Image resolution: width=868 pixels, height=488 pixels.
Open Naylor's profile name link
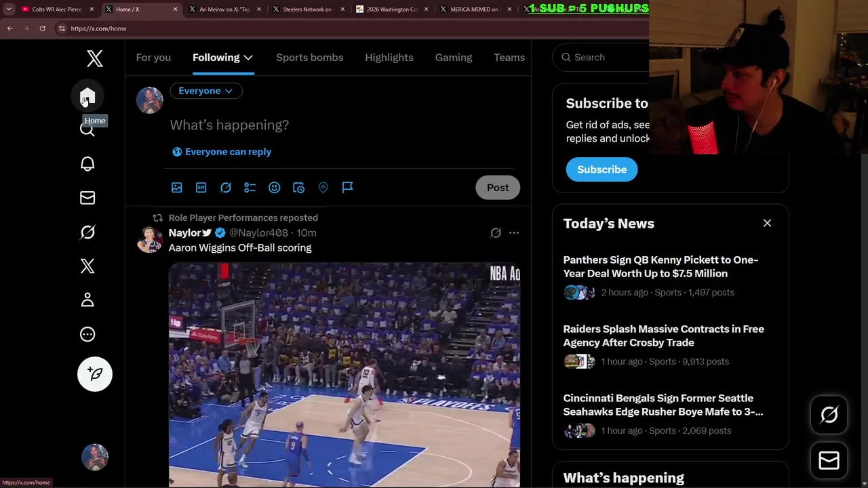190,232
